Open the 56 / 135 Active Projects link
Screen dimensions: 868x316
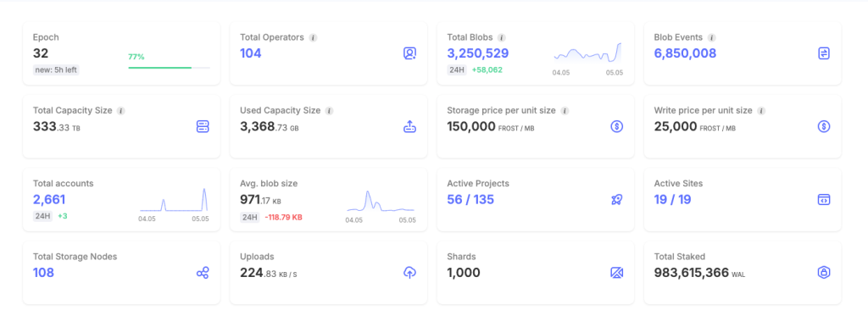point(470,200)
